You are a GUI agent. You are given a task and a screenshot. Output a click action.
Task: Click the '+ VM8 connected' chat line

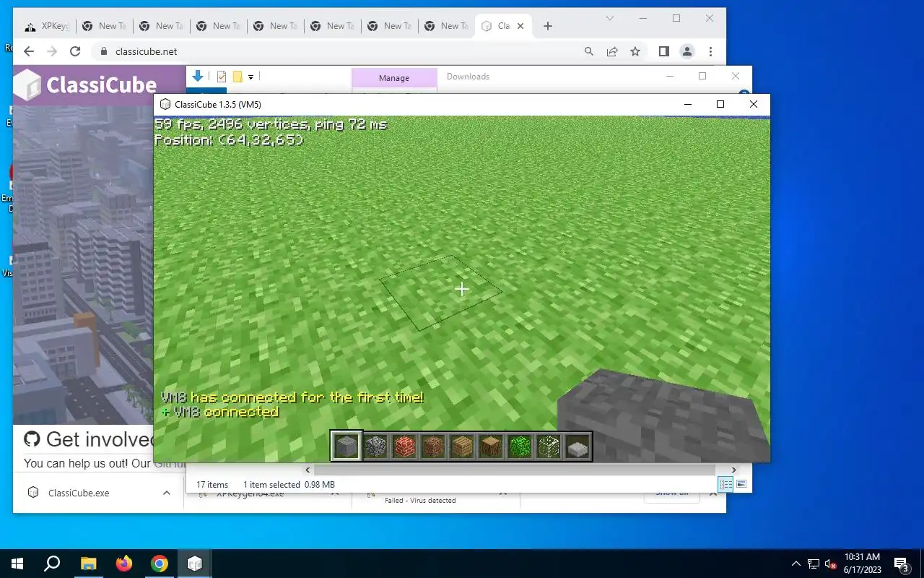pyautogui.click(x=219, y=412)
